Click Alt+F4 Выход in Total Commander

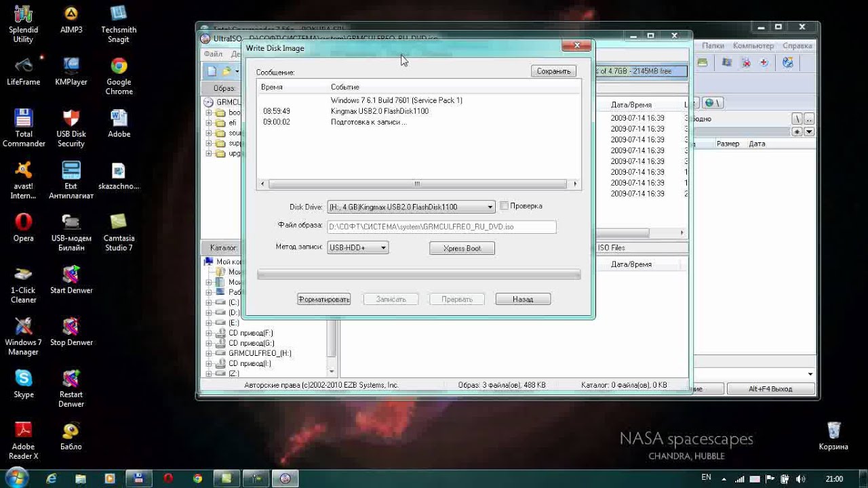tap(770, 389)
